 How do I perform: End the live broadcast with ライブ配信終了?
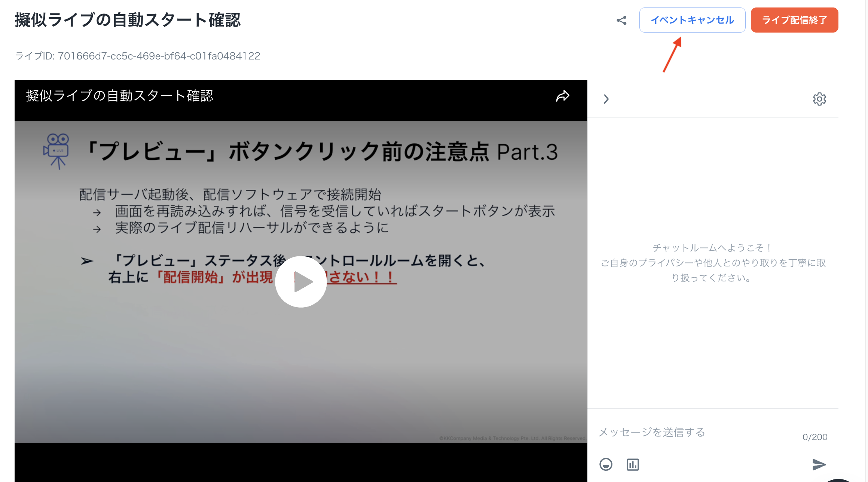794,20
